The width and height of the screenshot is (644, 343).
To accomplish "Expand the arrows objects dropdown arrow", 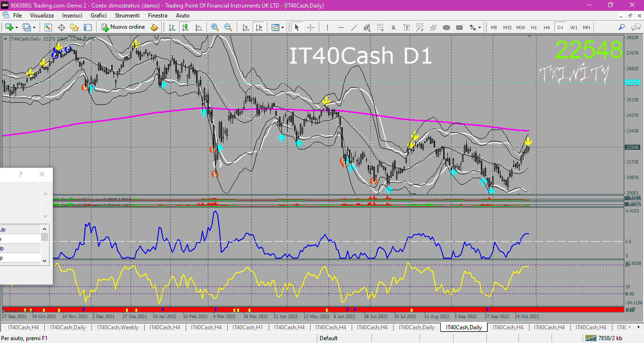I will pos(480,27).
